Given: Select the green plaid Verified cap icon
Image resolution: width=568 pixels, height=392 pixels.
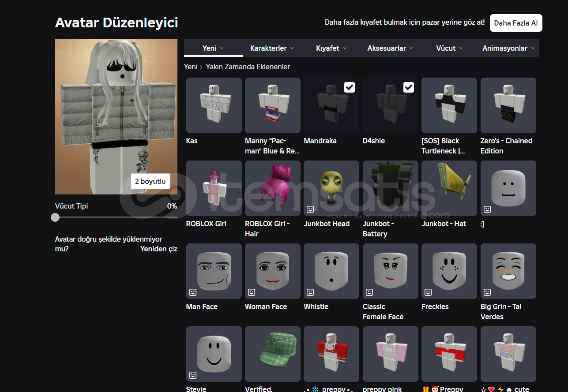Looking at the screenshot, I should click(x=273, y=354).
